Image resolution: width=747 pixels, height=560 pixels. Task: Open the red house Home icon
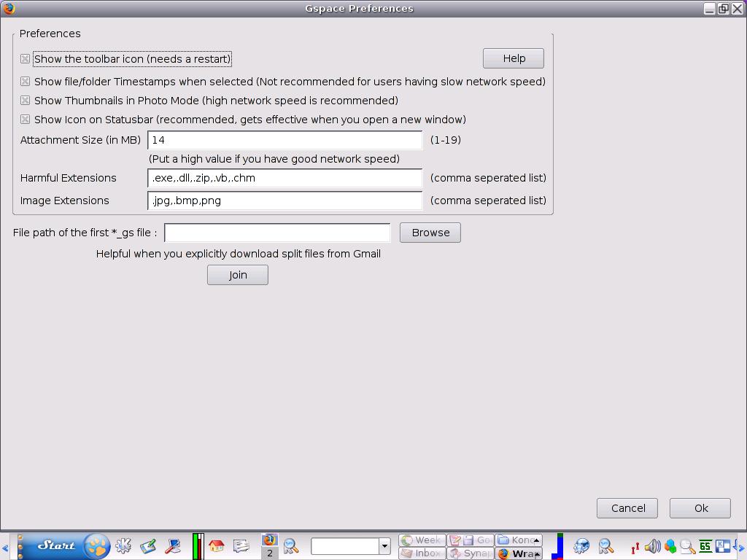[216, 545]
